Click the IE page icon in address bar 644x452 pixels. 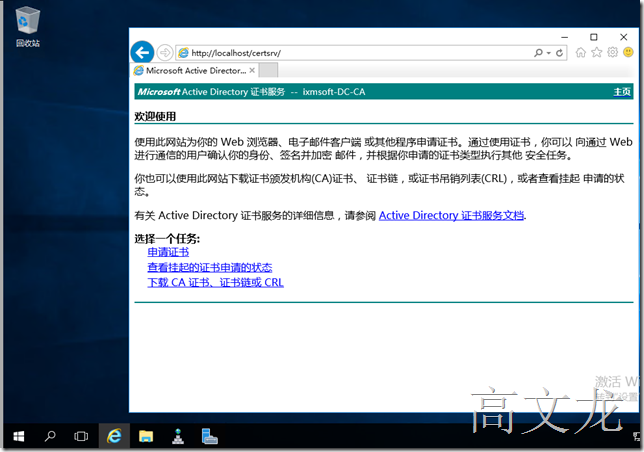pos(183,53)
